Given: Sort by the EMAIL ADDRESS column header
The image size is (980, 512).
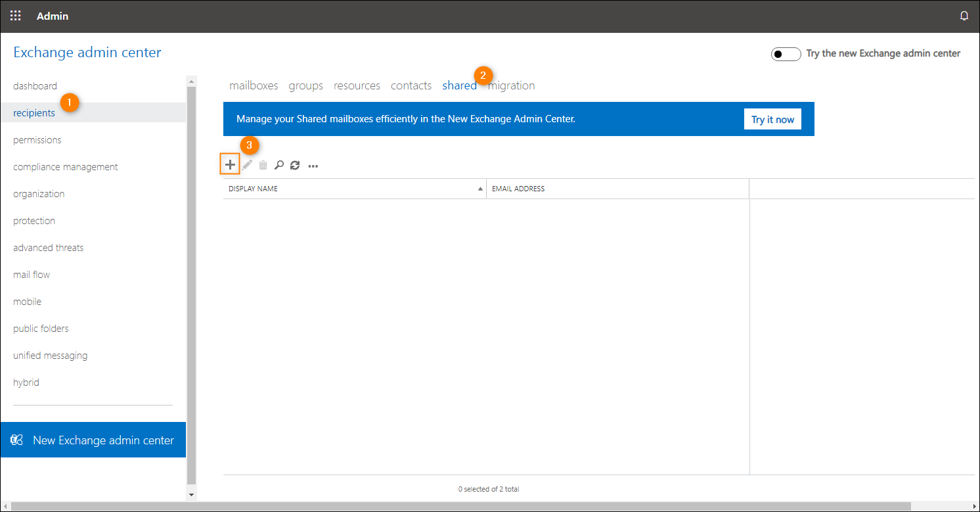Looking at the screenshot, I should (617, 189).
